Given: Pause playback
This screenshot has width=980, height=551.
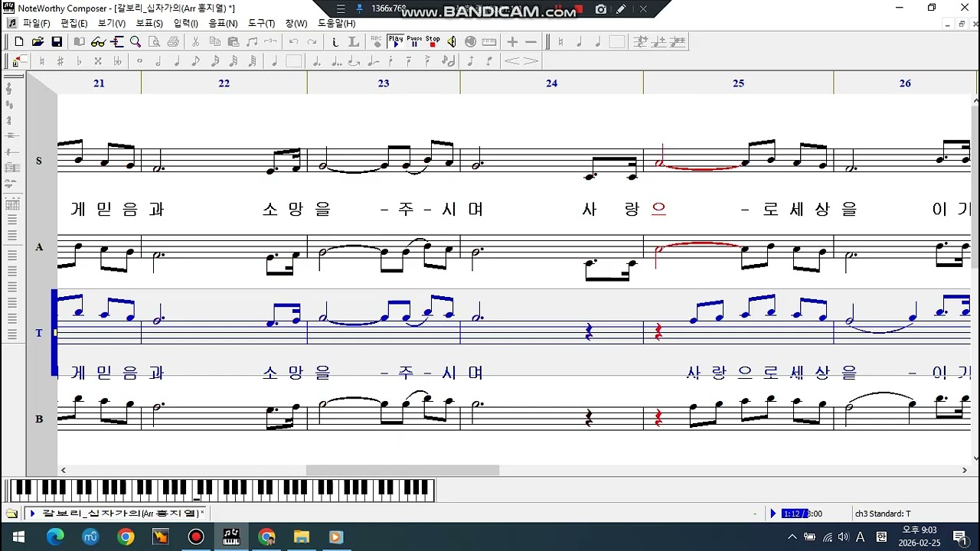Looking at the screenshot, I should [414, 42].
